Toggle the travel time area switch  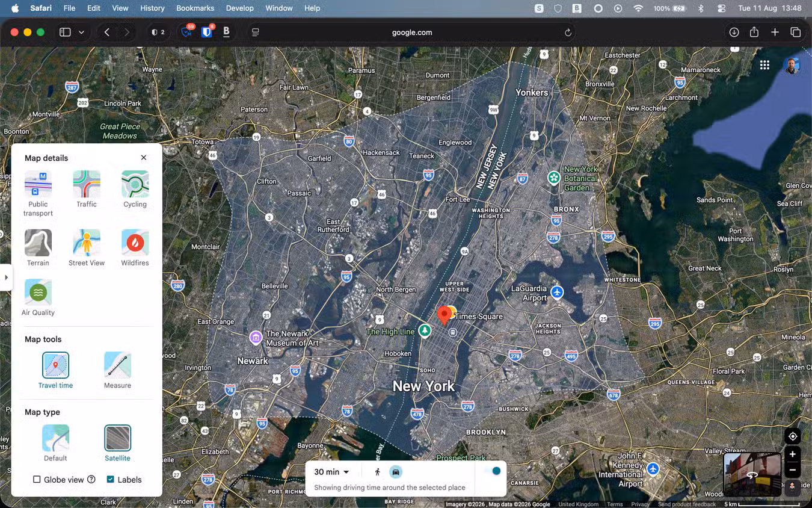(x=492, y=471)
